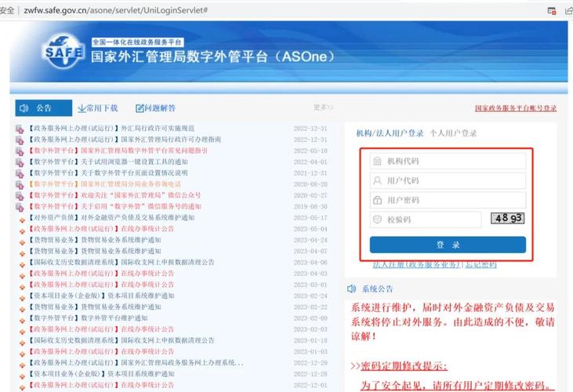The height and width of the screenshot is (392, 573).
Task: Click the blue 登录 button
Action: (448, 245)
